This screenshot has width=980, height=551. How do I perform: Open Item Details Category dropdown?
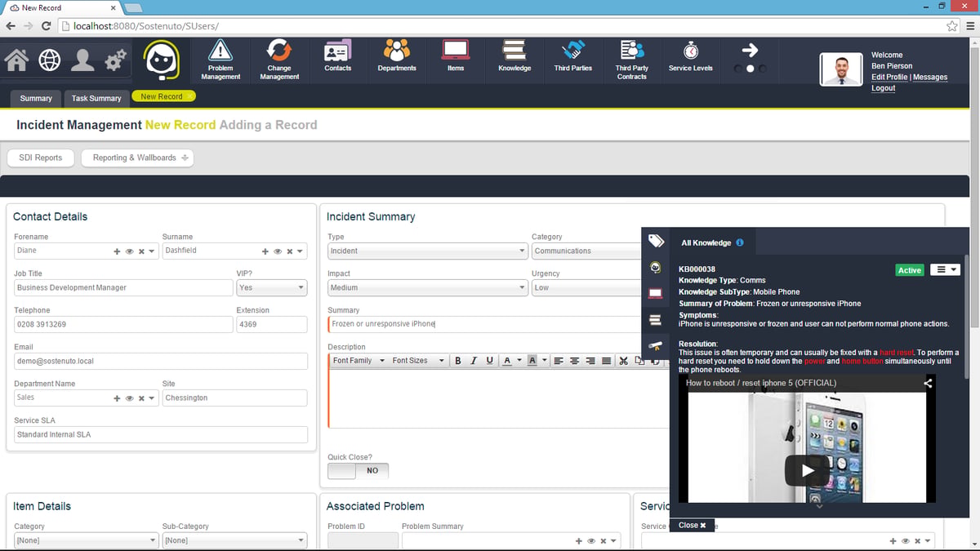tap(87, 540)
